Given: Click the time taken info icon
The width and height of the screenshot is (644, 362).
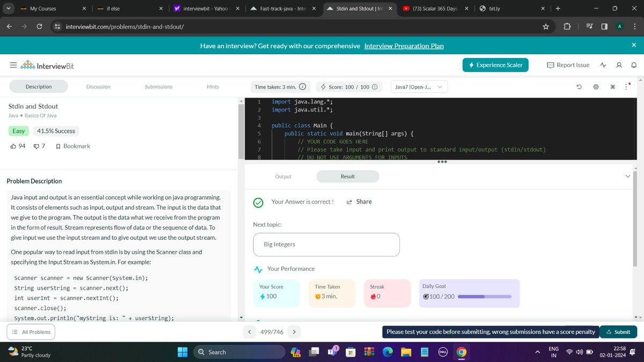Looking at the screenshot, I should point(303,87).
